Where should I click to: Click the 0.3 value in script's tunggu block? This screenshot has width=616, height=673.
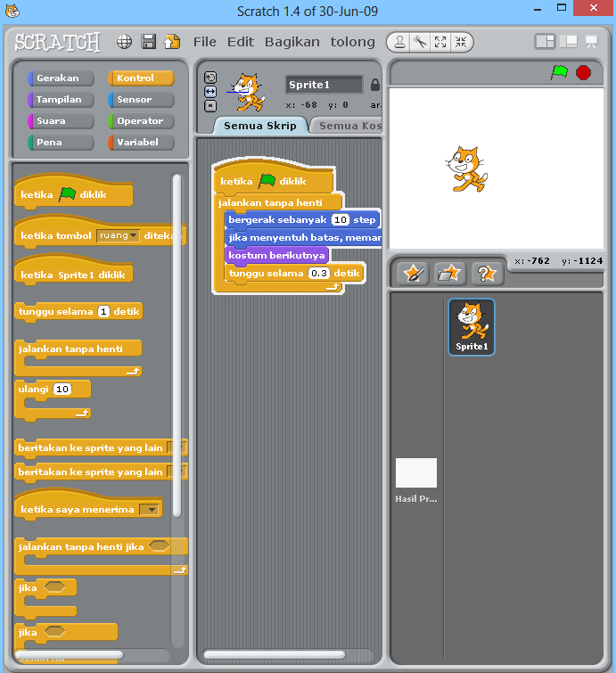pyautogui.click(x=319, y=274)
